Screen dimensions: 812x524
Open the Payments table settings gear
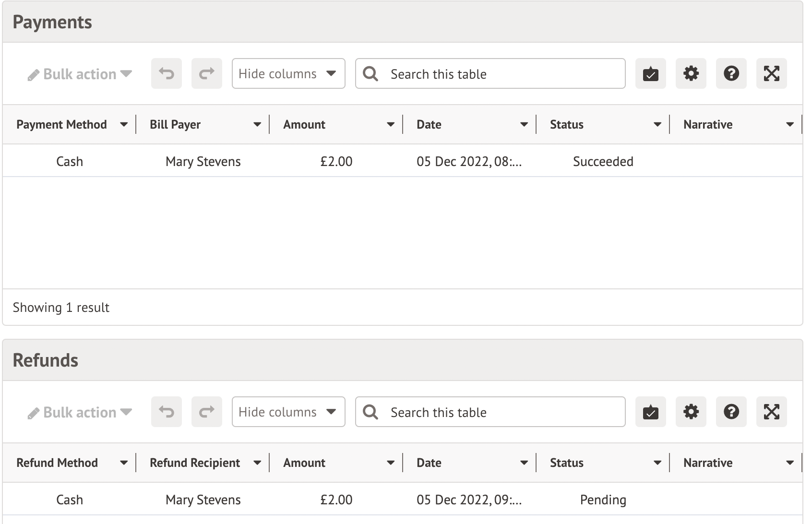point(691,74)
